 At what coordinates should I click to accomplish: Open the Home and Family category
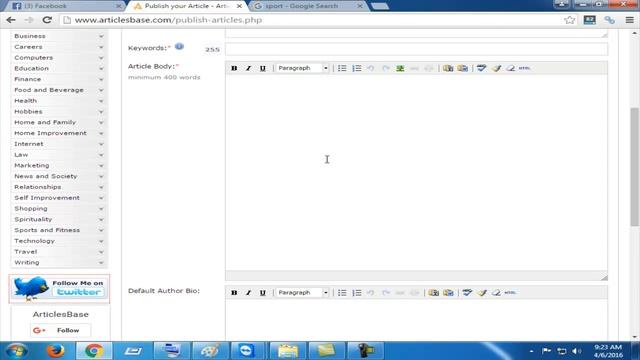[45, 122]
